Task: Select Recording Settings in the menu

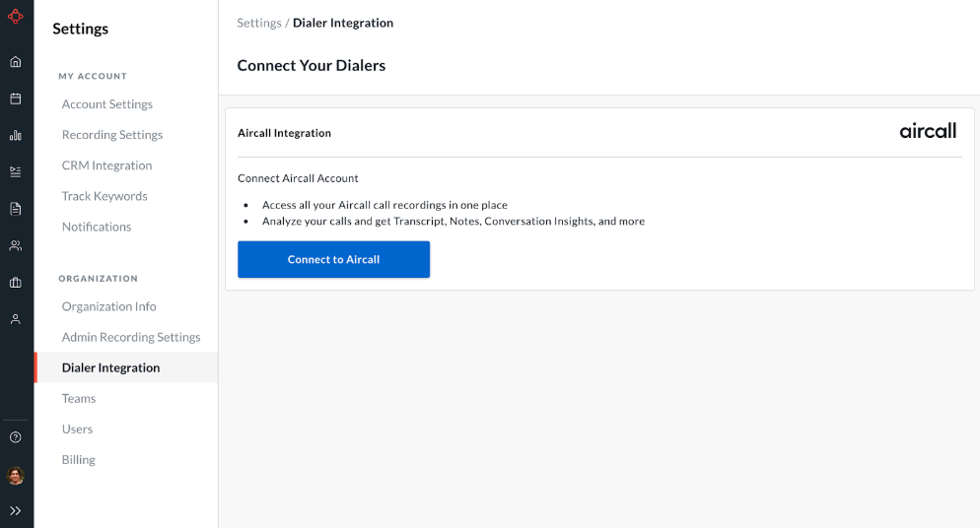Action: point(112,135)
